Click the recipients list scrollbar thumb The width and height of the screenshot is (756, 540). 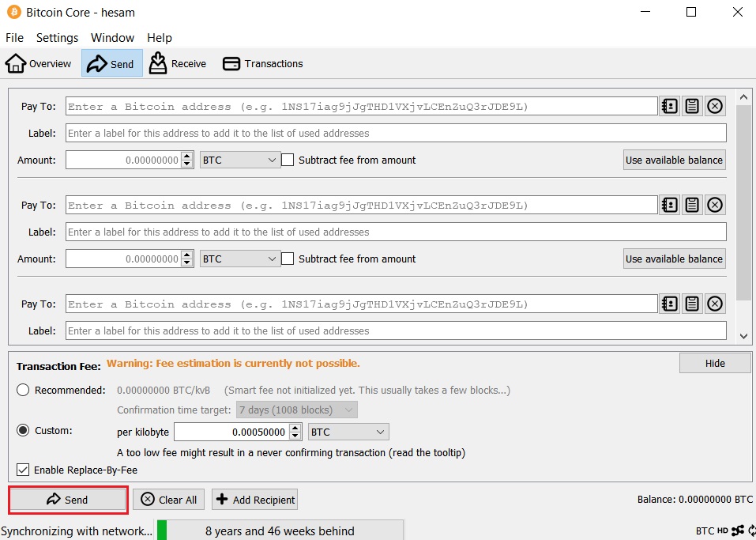tap(743, 202)
